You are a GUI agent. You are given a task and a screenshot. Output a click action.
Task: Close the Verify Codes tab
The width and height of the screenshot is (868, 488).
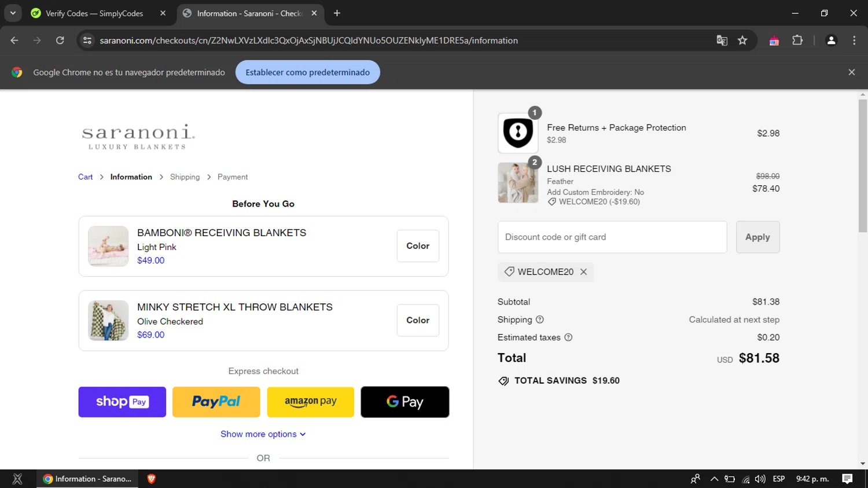[x=163, y=13]
